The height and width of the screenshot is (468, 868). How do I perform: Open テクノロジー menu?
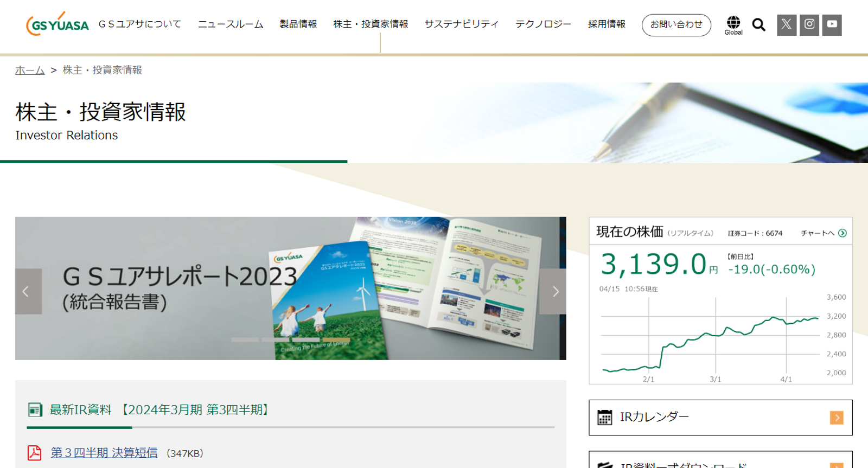click(543, 24)
